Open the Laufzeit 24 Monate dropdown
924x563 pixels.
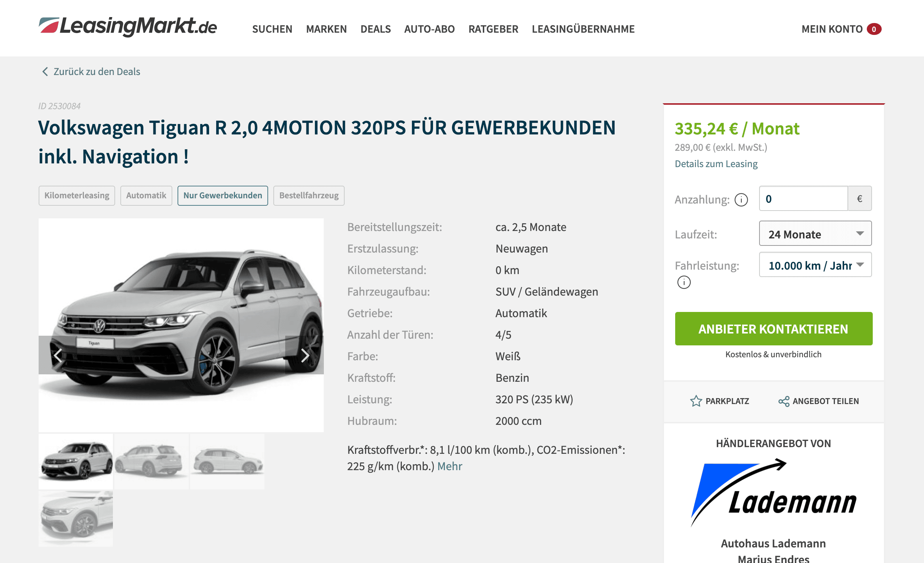point(815,234)
